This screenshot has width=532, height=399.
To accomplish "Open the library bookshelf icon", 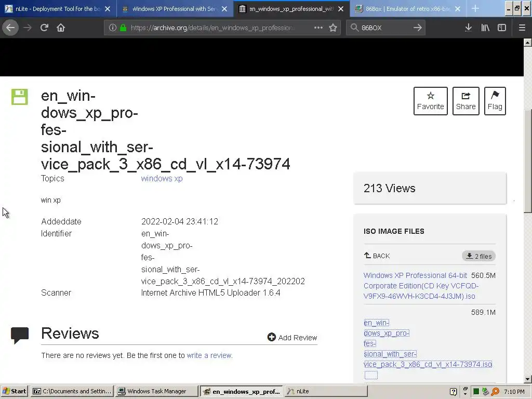I will pyautogui.click(x=485, y=28).
